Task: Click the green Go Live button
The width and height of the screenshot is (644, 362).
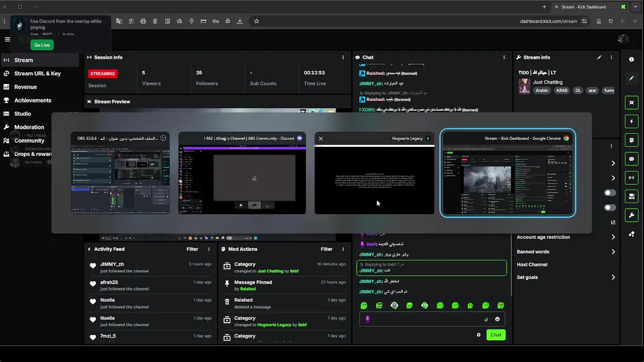Action: 42,45
